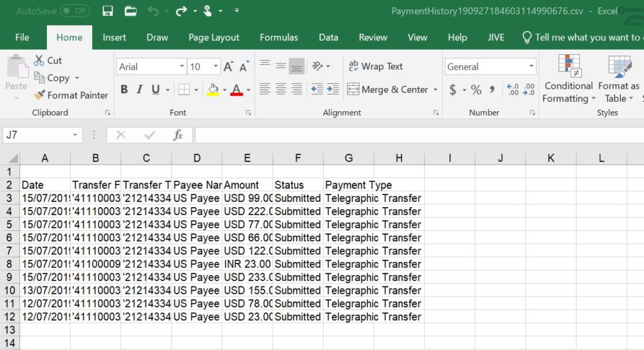Viewport: 644px width, 350px height.
Task: Click the Merge & Center button
Action: coord(388,89)
